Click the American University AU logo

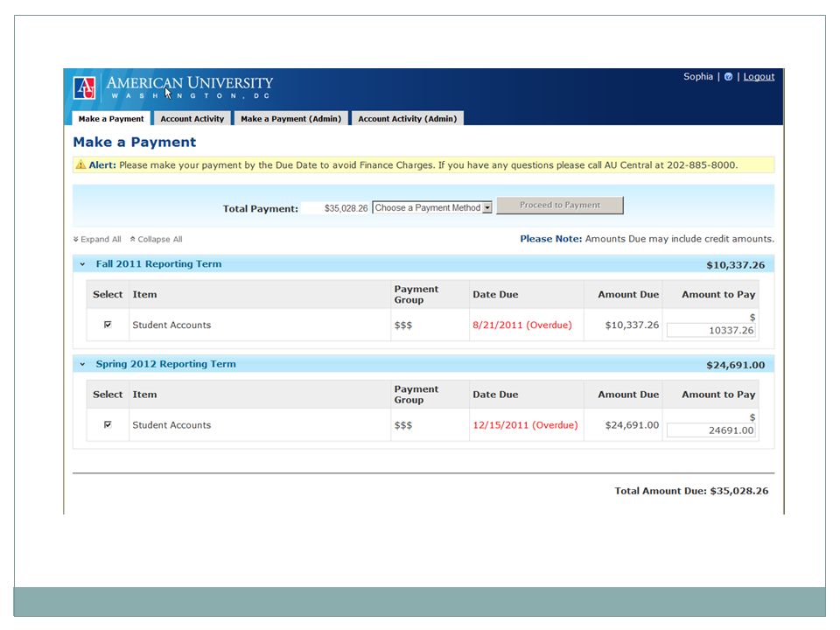pyautogui.click(x=84, y=87)
